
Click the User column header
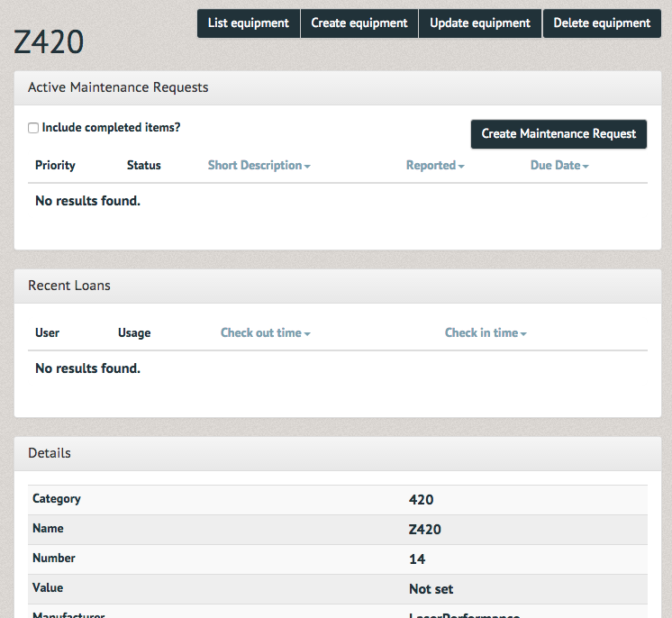tap(47, 333)
